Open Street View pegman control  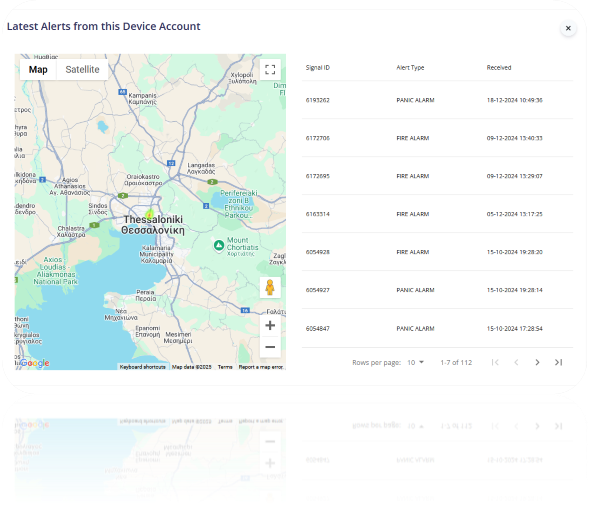[x=270, y=288]
